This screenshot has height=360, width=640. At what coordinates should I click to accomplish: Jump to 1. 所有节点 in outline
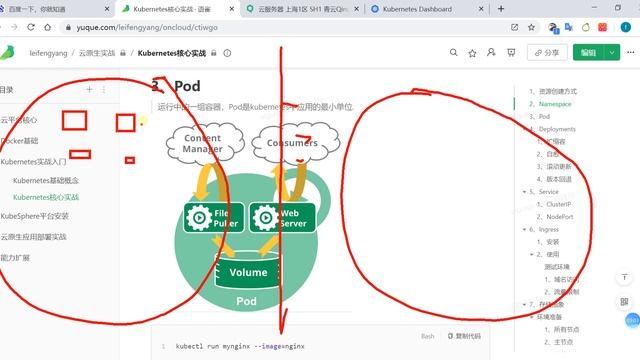562,329
